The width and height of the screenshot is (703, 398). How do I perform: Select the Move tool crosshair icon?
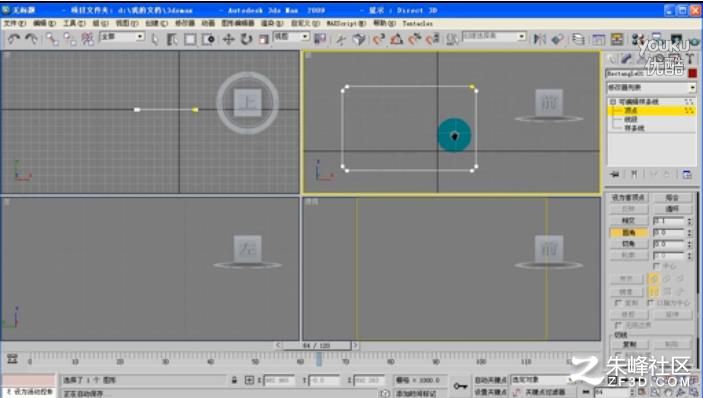click(228, 39)
